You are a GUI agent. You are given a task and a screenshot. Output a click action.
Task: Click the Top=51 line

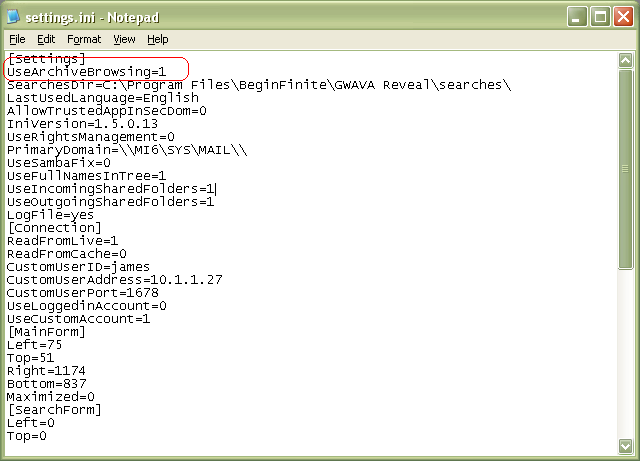(31, 358)
